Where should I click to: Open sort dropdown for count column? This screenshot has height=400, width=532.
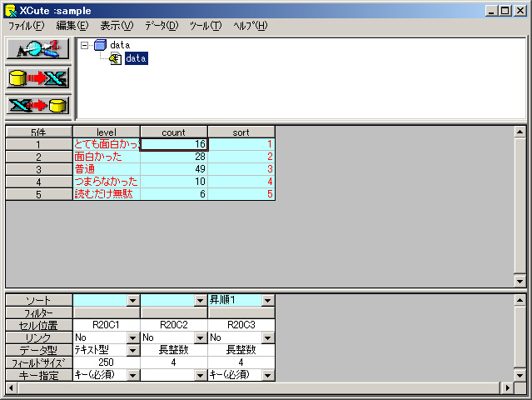pyautogui.click(x=200, y=300)
